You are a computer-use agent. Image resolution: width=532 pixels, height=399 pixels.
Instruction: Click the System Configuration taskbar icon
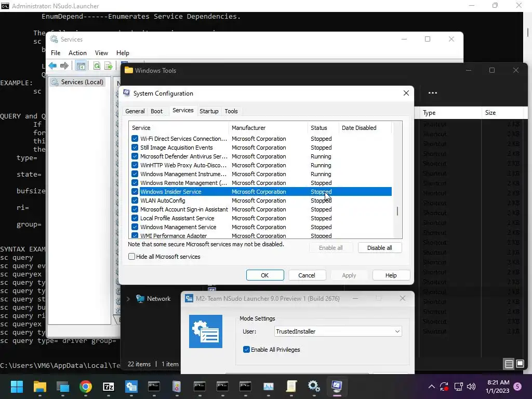click(337, 387)
